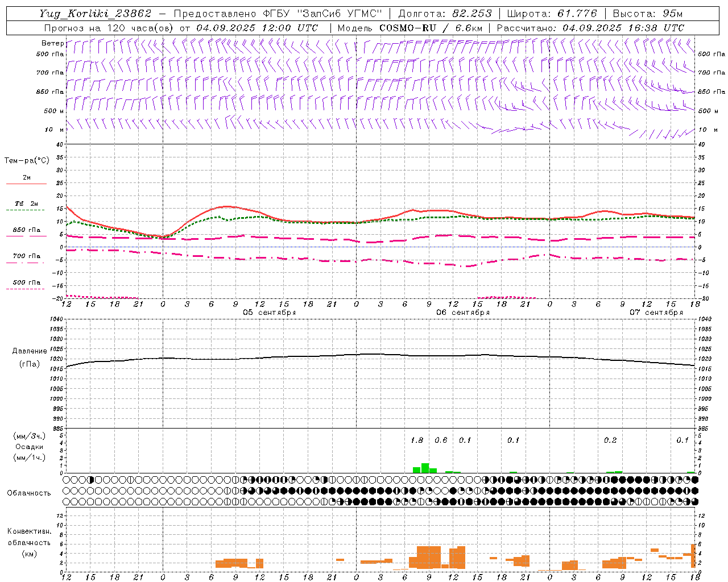The image size is (728, 582).
Task: Select the Конвективн. облачность label
Action: click(29, 537)
